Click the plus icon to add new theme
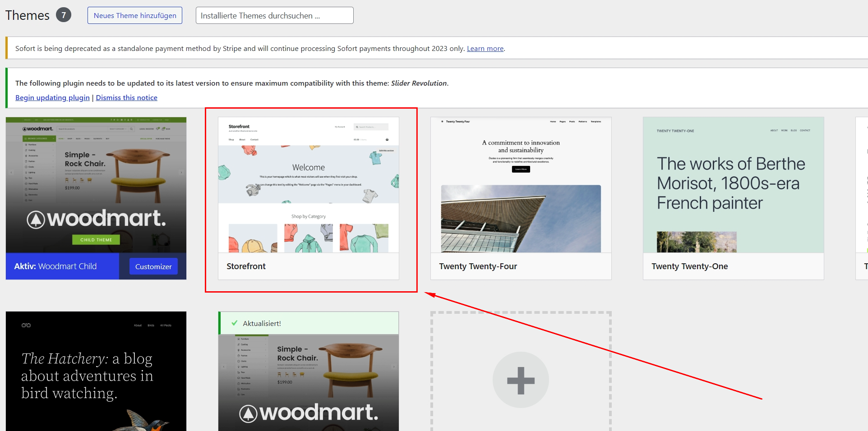This screenshot has height=431, width=868. [x=521, y=380]
